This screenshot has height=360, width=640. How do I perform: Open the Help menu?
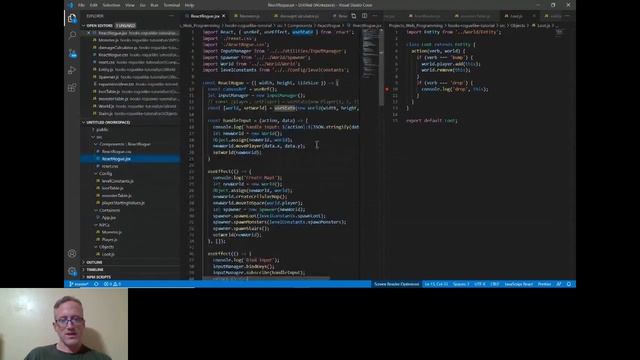(189, 5)
